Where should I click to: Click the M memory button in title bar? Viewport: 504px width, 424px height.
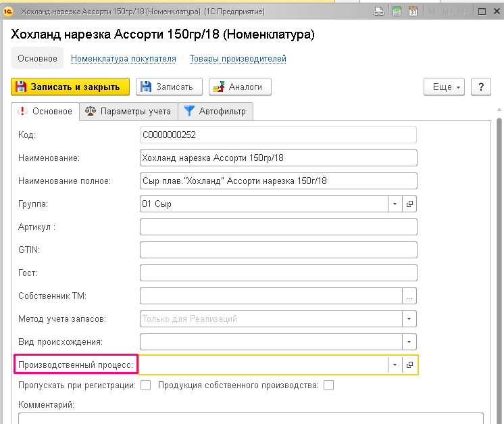(x=432, y=12)
